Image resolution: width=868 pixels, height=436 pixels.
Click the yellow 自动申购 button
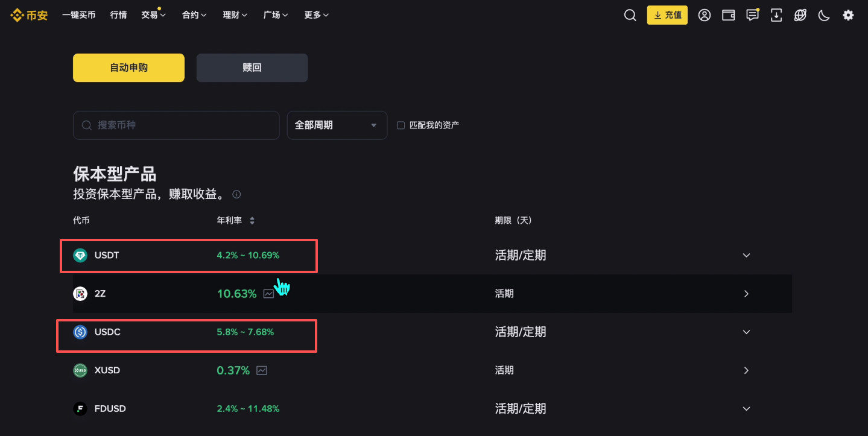coord(128,68)
